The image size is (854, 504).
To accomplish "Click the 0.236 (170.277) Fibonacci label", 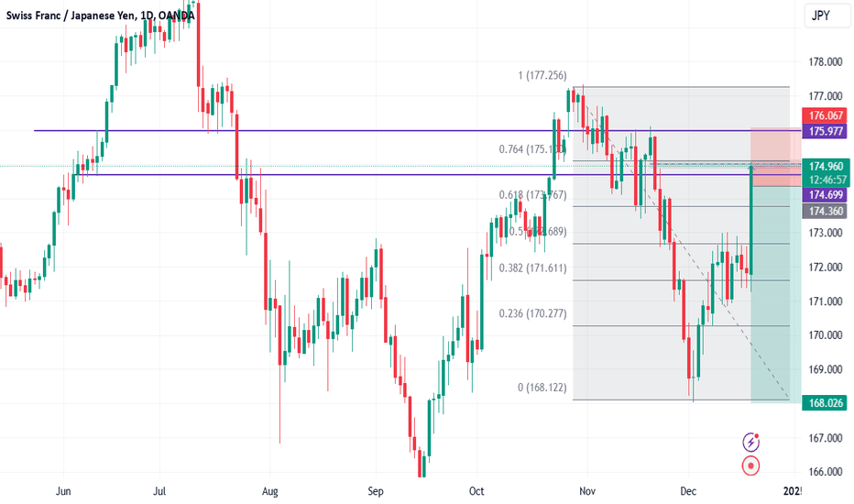I will coord(532,313).
